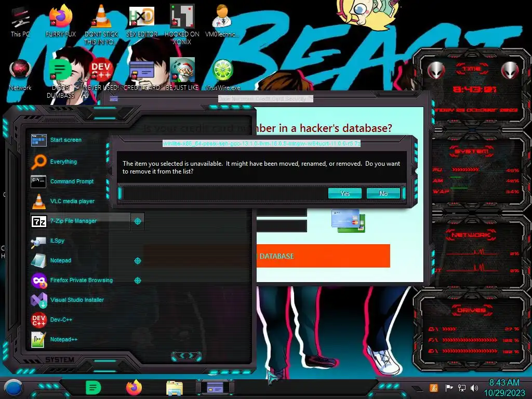Launch Firefox Private Browsing from start menu
Viewport: 532px width, 399px height.
coord(80,280)
